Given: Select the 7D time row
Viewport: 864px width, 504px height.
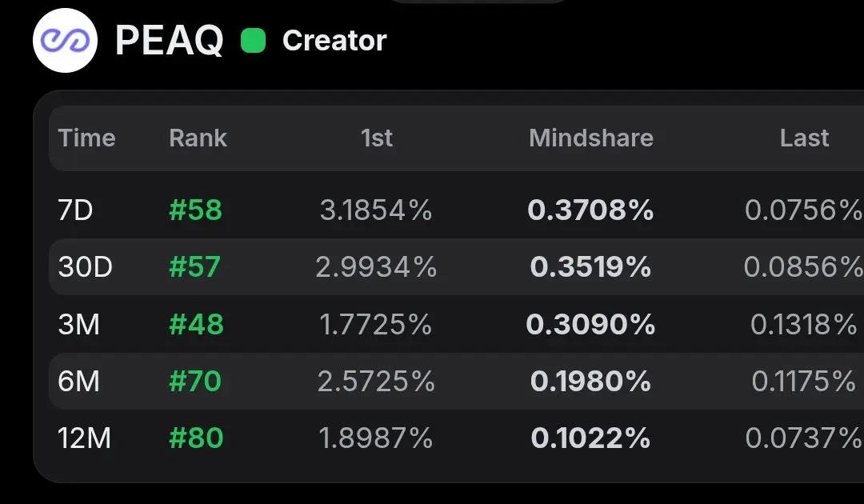Looking at the screenshot, I should click(x=456, y=210).
